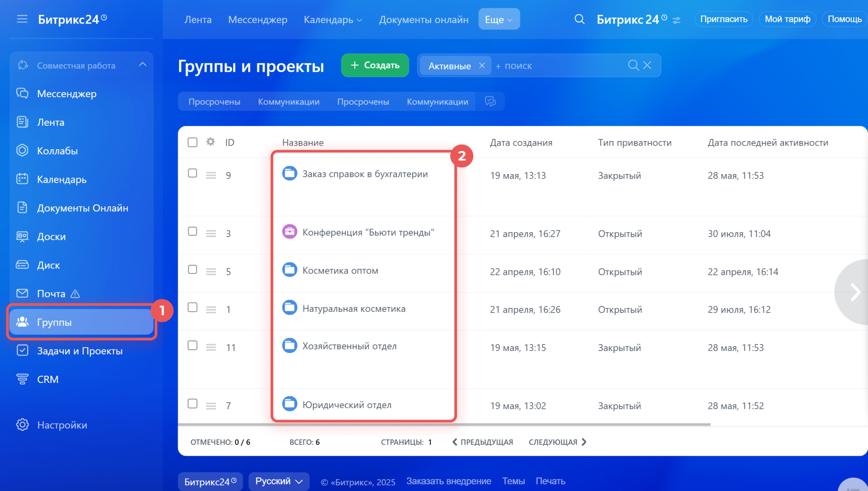
Task: Click the Документы Онлайн sidebar icon
Action: point(22,208)
